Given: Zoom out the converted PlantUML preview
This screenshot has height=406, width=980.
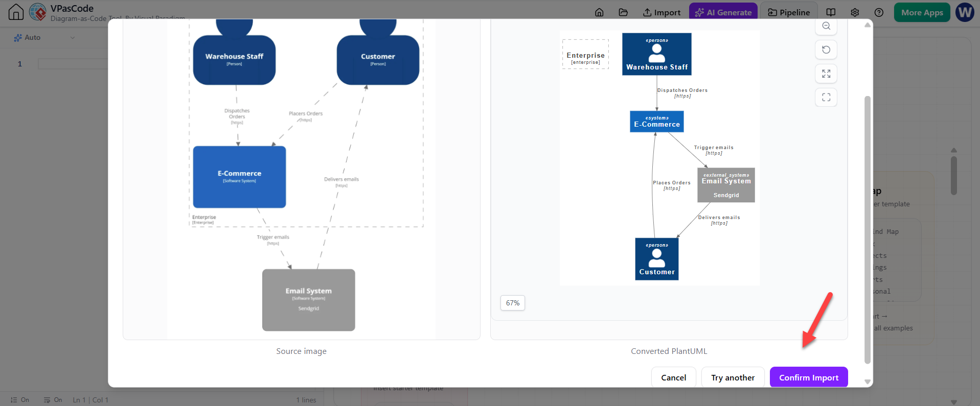Looking at the screenshot, I should tap(826, 26).
